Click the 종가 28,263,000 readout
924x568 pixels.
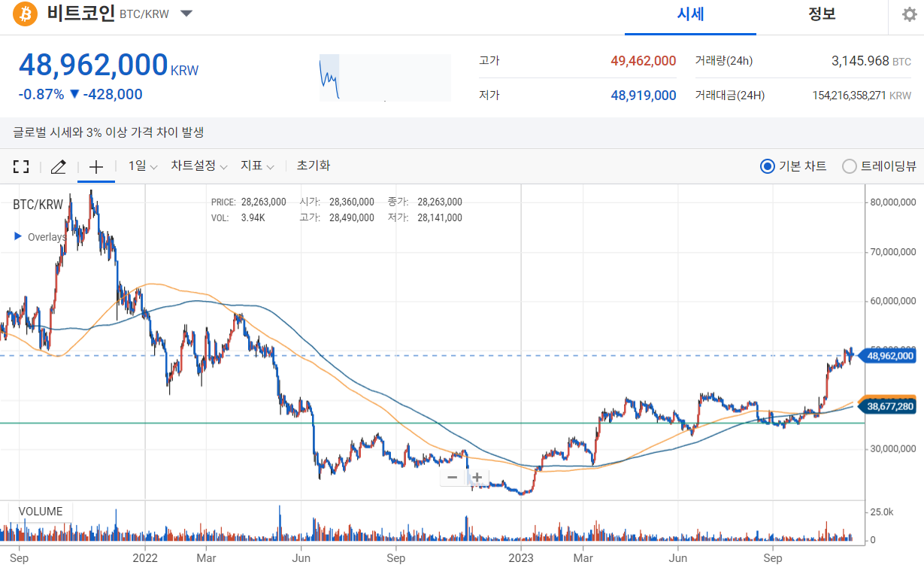tap(425, 202)
